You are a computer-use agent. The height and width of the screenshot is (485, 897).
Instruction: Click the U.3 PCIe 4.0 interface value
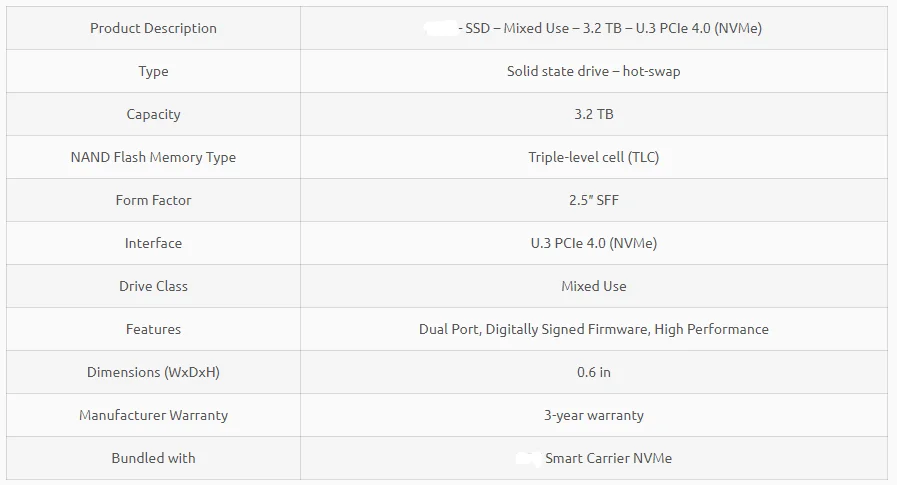click(593, 243)
